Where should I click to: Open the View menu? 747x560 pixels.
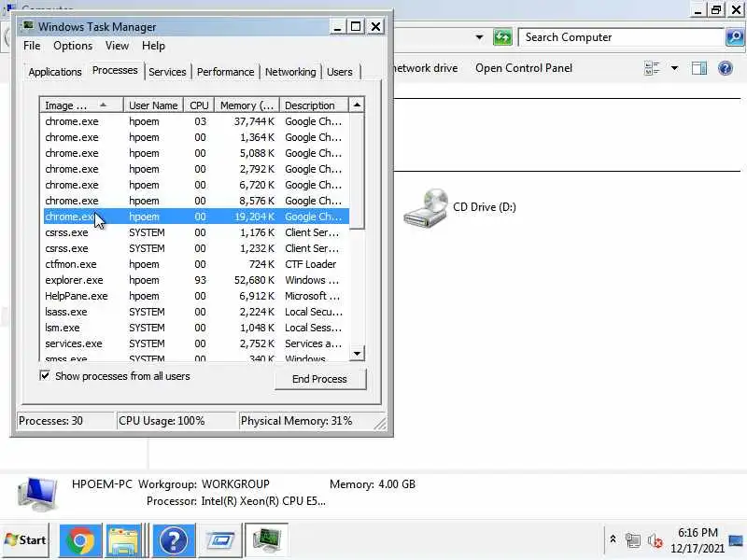[x=118, y=46]
